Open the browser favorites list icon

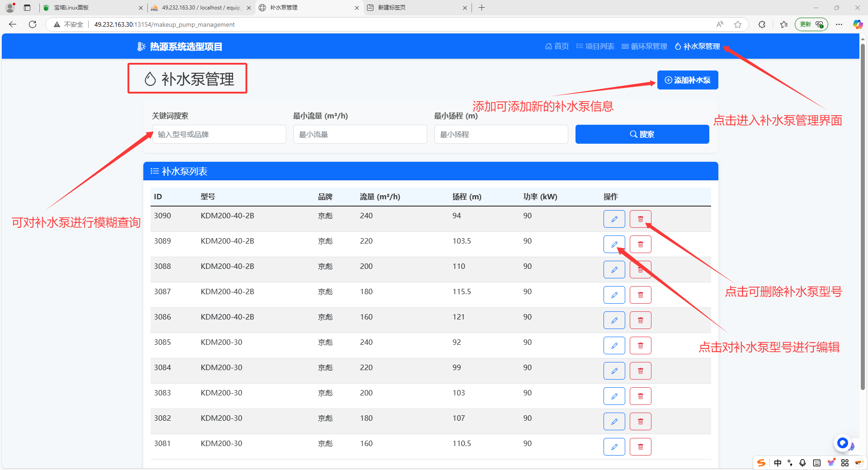point(784,24)
